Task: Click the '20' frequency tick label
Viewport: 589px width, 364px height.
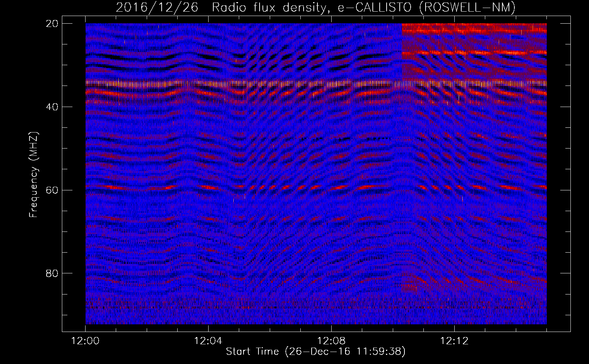Action: coord(52,24)
